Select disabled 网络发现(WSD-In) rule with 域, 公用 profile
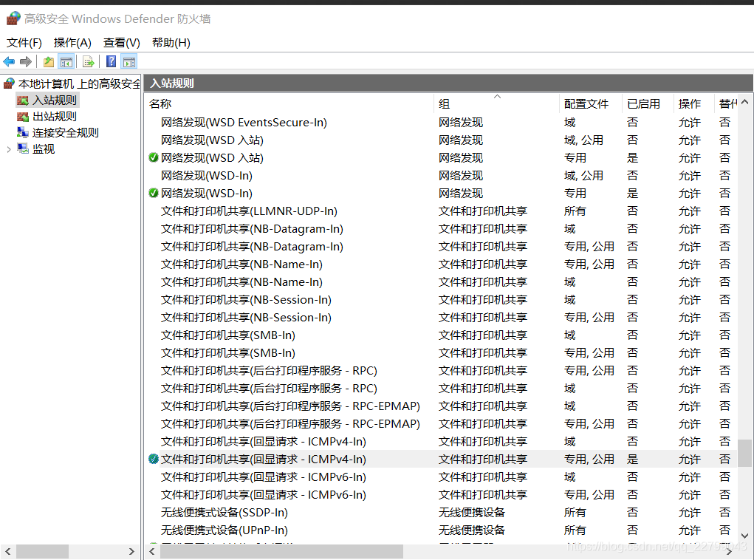 pyautogui.click(x=206, y=176)
